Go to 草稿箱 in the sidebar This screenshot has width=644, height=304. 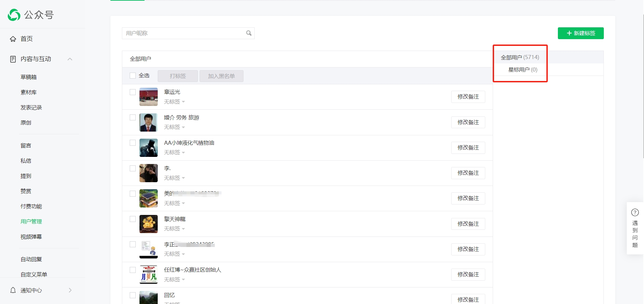pos(29,77)
